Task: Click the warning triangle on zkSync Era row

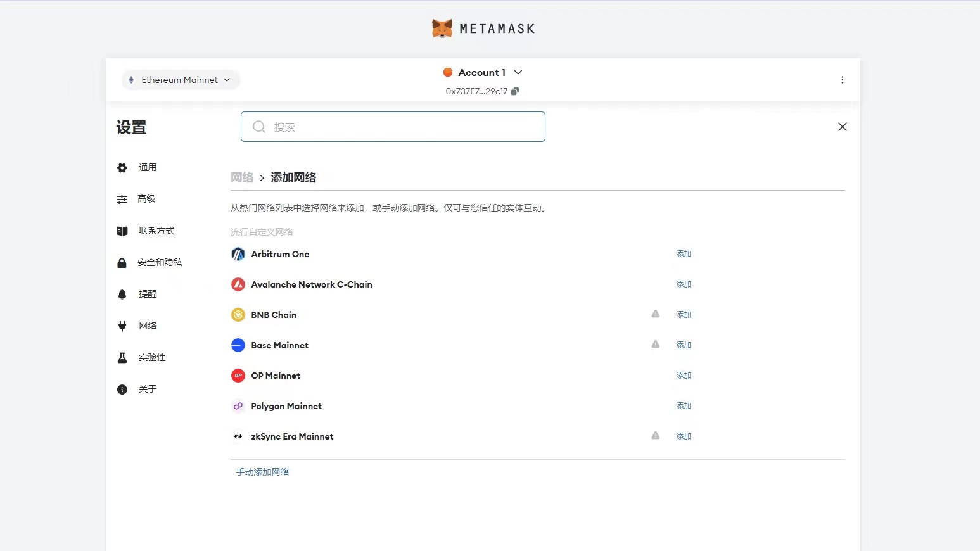Action: pyautogui.click(x=656, y=436)
